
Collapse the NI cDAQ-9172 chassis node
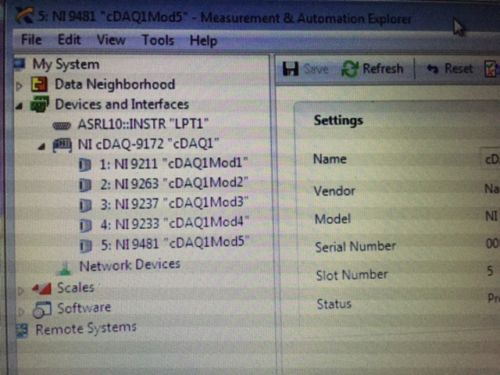(x=42, y=146)
